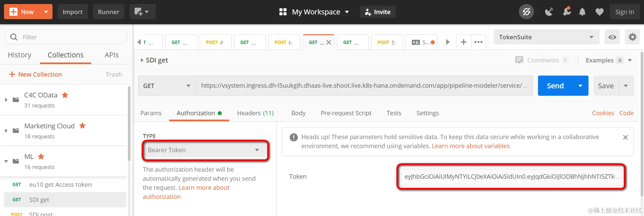Click the offline sync status icon

526,12
